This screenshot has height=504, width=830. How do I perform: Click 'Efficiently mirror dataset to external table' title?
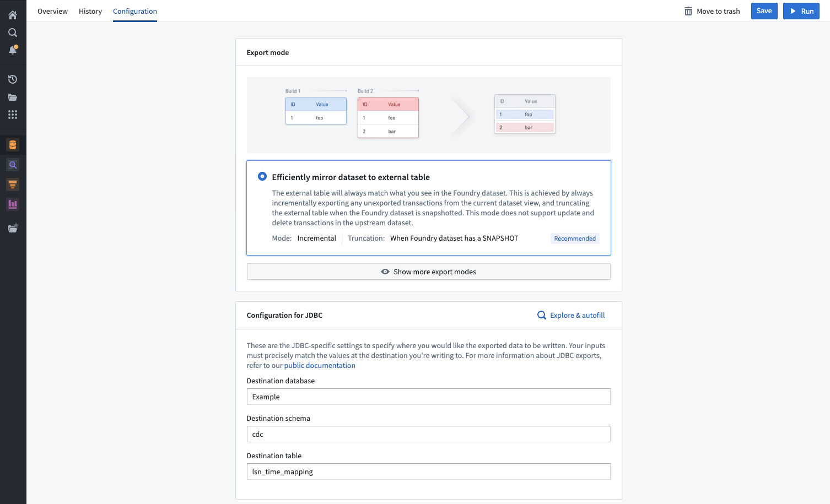[x=351, y=177]
